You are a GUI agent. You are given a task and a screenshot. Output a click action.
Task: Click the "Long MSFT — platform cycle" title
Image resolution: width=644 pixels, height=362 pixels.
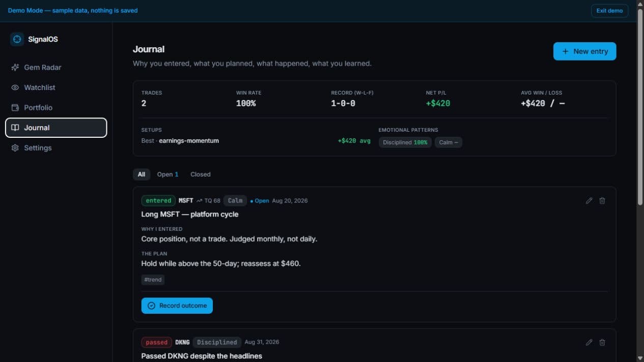point(190,214)
